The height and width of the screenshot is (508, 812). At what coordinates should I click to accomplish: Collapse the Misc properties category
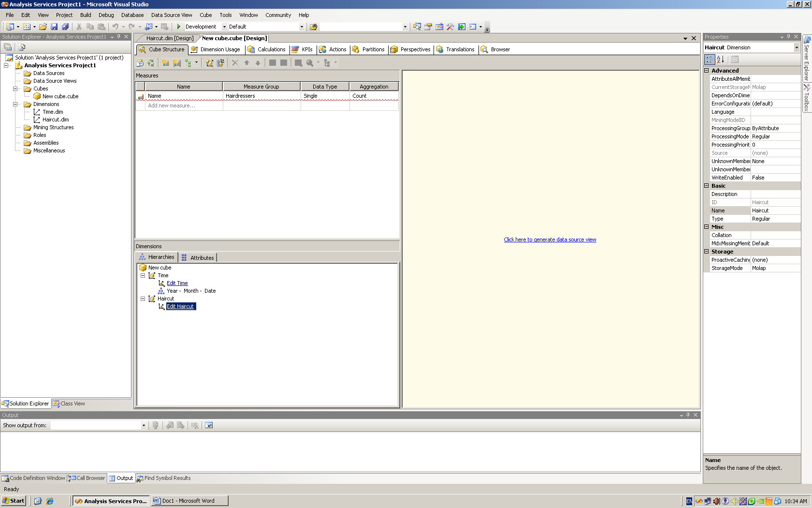[x=707, y=227]
